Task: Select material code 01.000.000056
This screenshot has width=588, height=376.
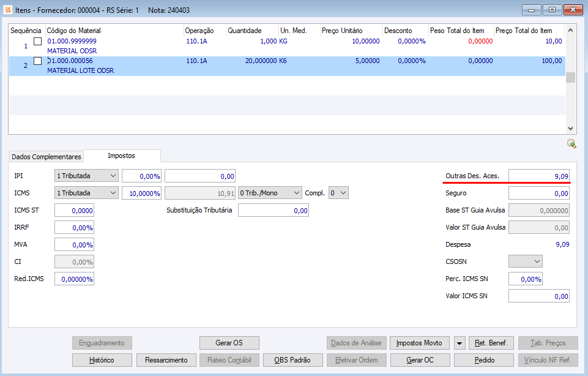Action: pos(70,61)
